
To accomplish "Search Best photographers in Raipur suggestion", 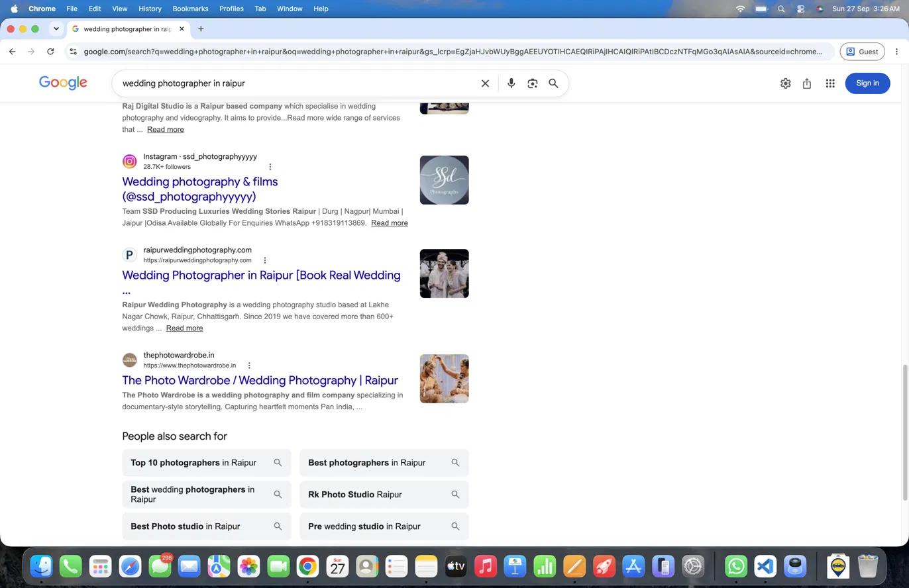I will click(x=384, y=463).
